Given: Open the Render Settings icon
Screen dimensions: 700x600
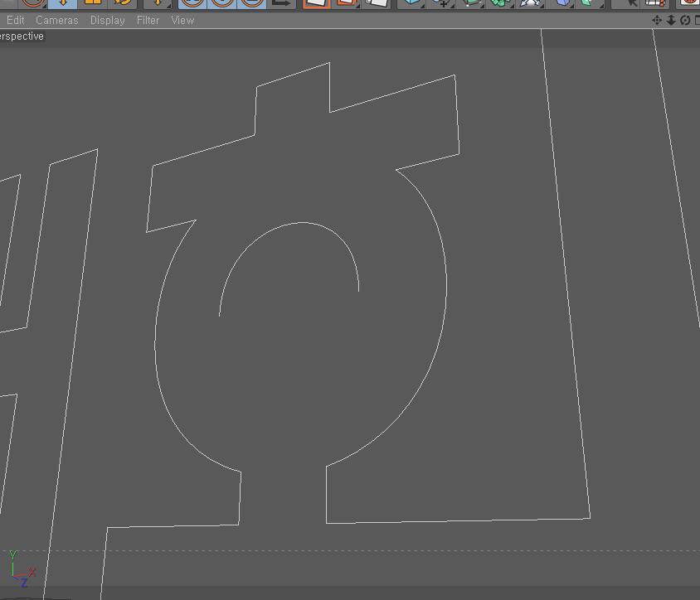Looking at the screenshot, I should pyautogui.click(x=376, y=3).
